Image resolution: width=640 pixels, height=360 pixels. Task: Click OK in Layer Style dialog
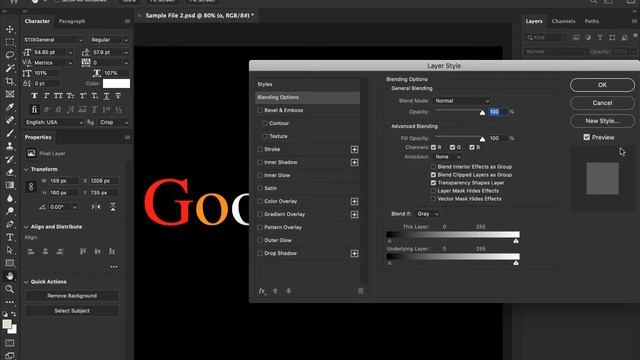pos(602,85)
